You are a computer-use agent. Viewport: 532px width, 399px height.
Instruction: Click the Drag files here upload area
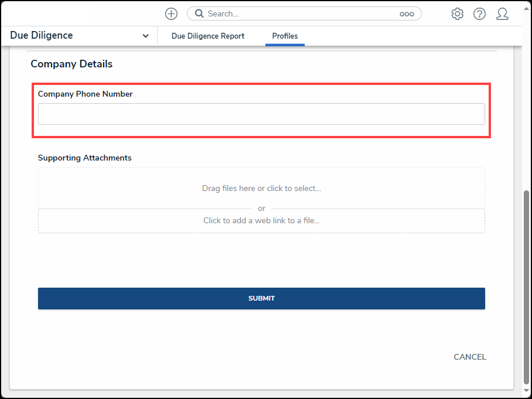click(x=261, y=188)
